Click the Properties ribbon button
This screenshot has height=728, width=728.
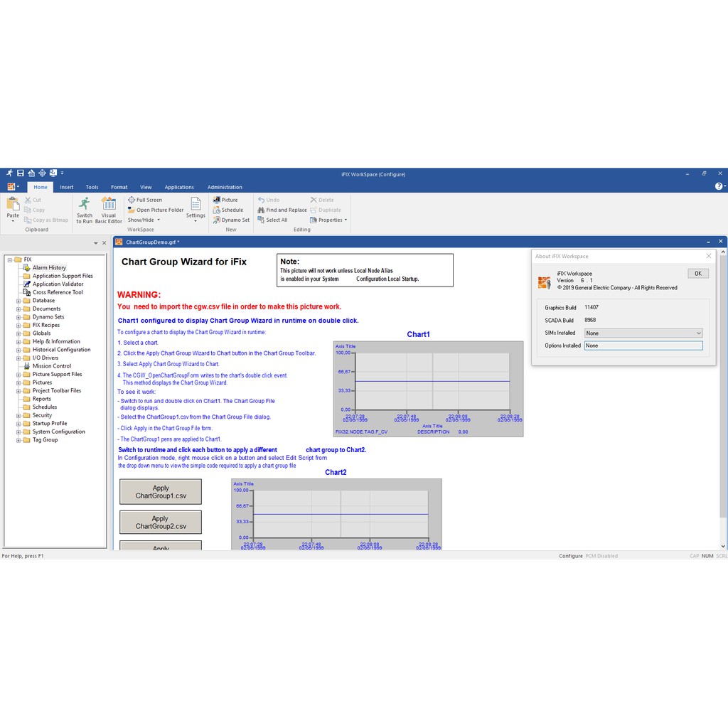pos(328,220)
